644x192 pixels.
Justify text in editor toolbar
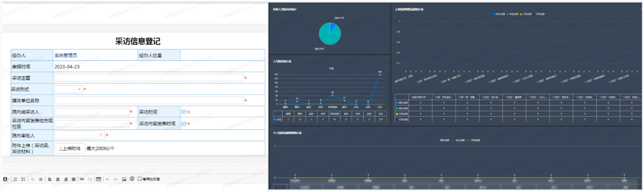click(74, 179)
